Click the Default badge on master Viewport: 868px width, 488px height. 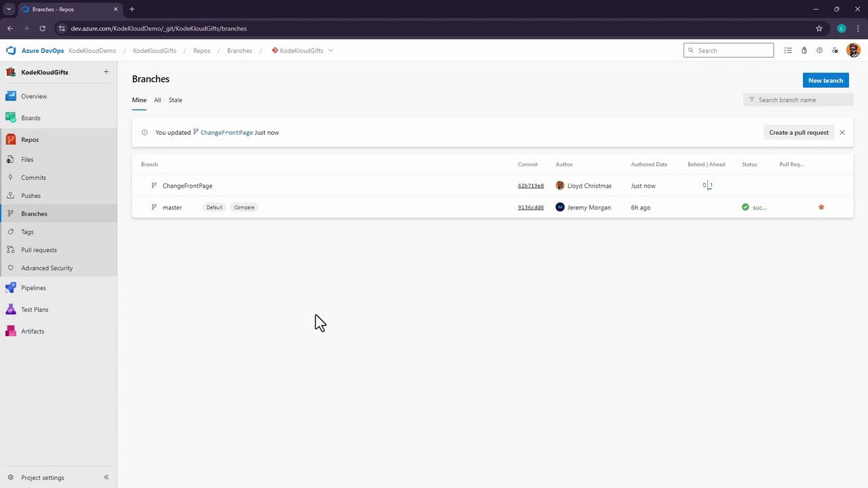pos(214,207)
